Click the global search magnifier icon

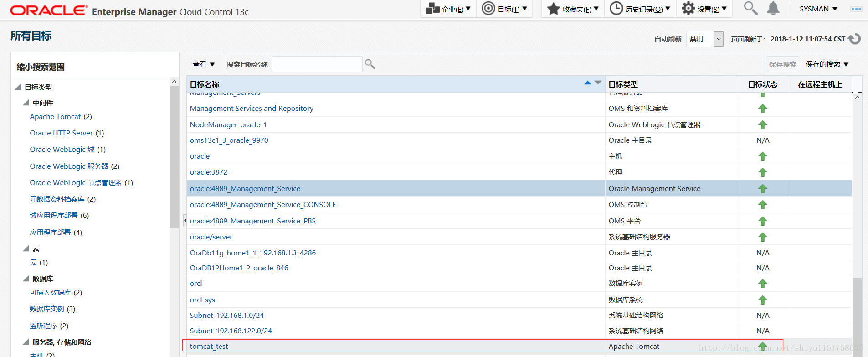point(750,8)
